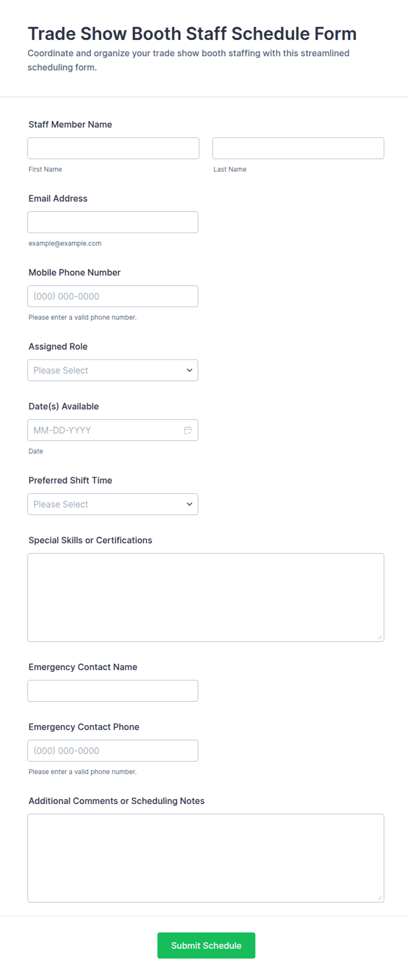Grab Special Skills textarea resize handle
Screen dimensions: 408x980
379,637
